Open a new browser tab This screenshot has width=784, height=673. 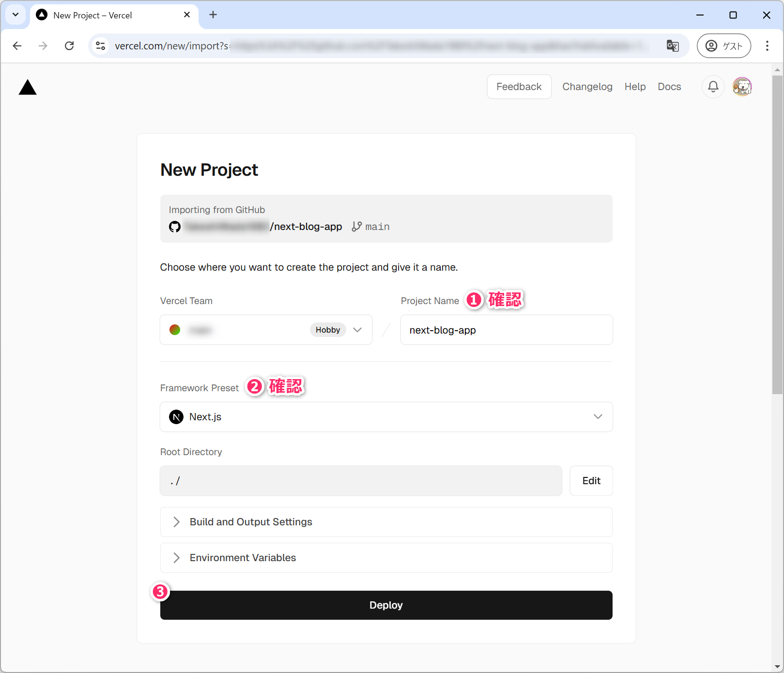pos(213,15)
